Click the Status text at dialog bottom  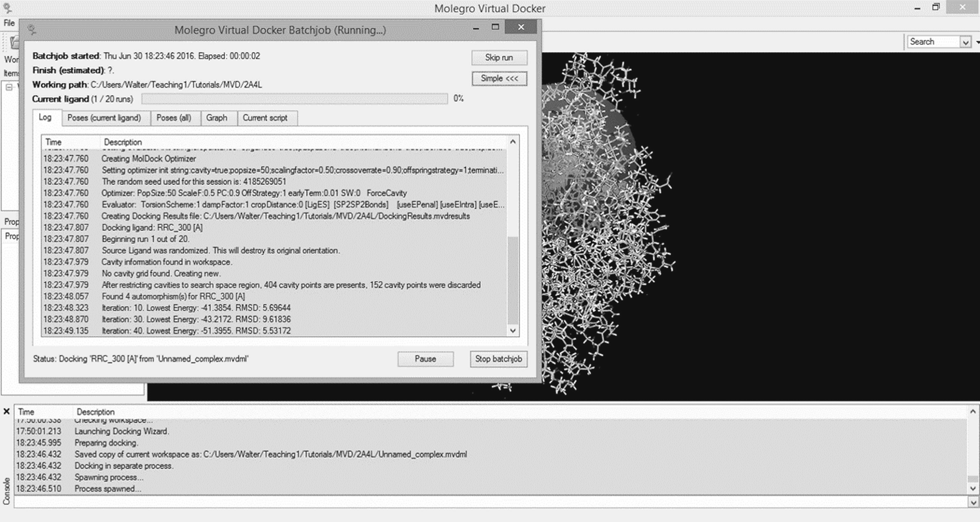[141, 359]
